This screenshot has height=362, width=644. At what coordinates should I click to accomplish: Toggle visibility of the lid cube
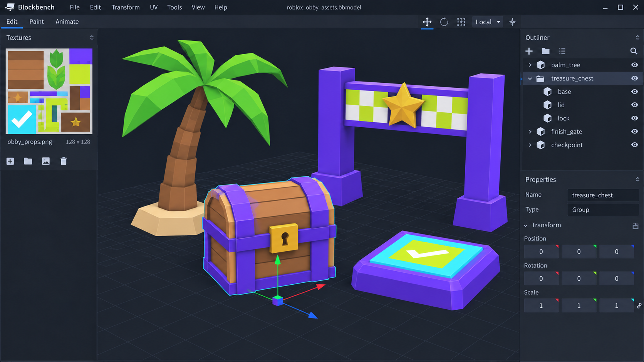click(634, 105)
